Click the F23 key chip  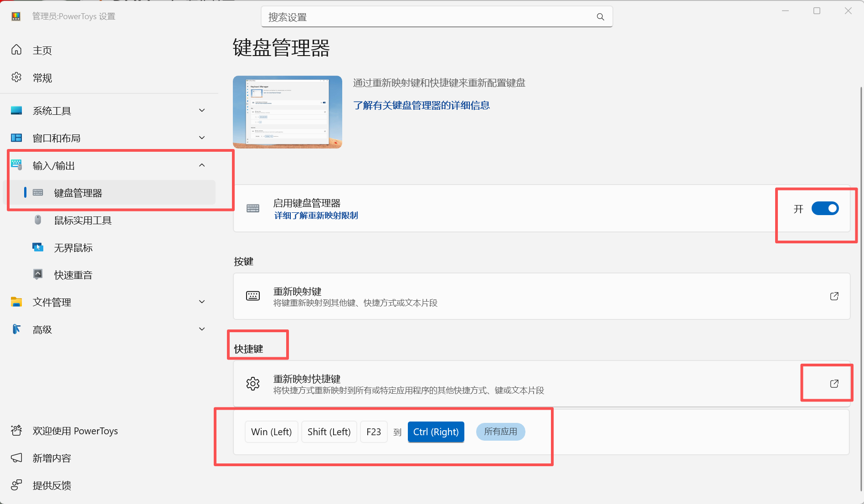374,432
